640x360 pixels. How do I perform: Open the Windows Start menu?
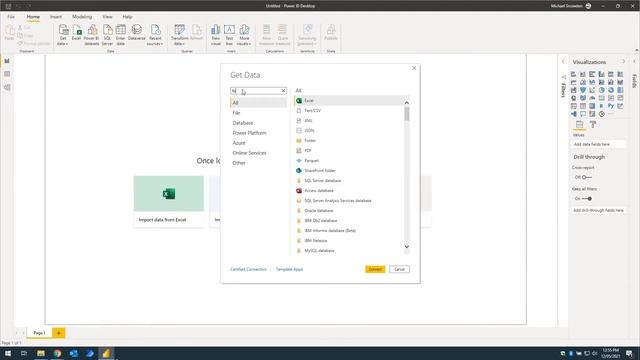click(x=8, y=353)
